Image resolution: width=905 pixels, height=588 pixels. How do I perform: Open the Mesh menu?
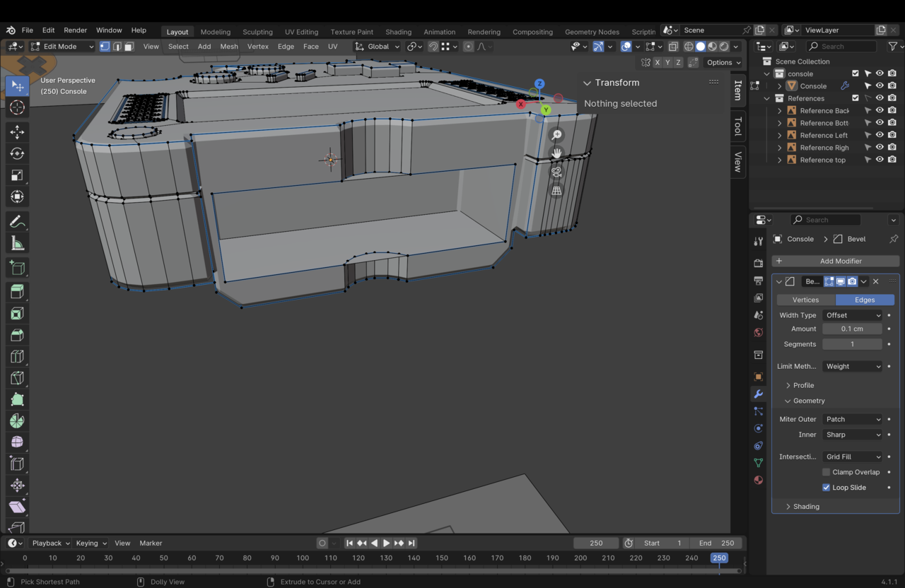[229, 47]
